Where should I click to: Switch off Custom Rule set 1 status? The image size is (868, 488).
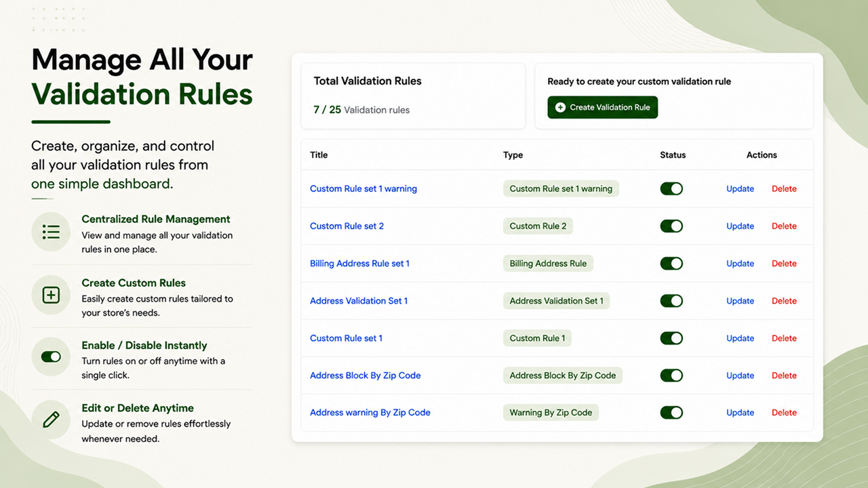pyautogui.click(x=671, y=338)
